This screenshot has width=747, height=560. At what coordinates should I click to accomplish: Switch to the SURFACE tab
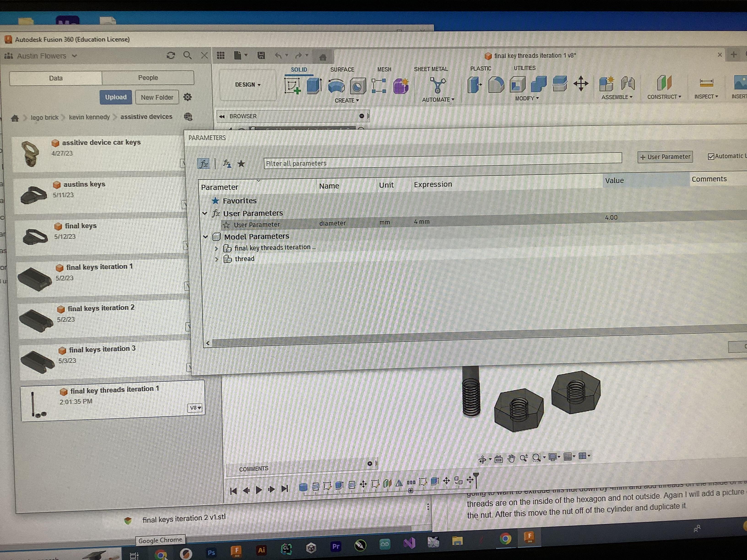342,70
